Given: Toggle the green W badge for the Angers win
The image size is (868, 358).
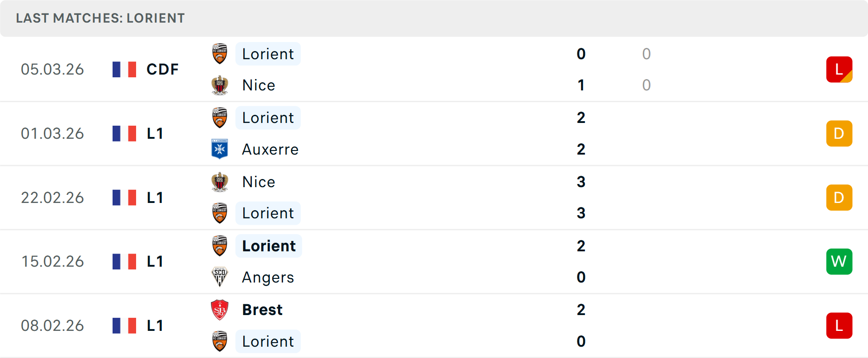Looking at the screenshot, I should 839,261.
